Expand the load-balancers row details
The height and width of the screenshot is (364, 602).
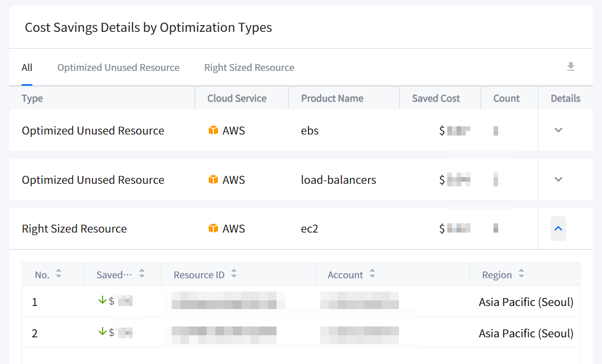coord(558,180)
